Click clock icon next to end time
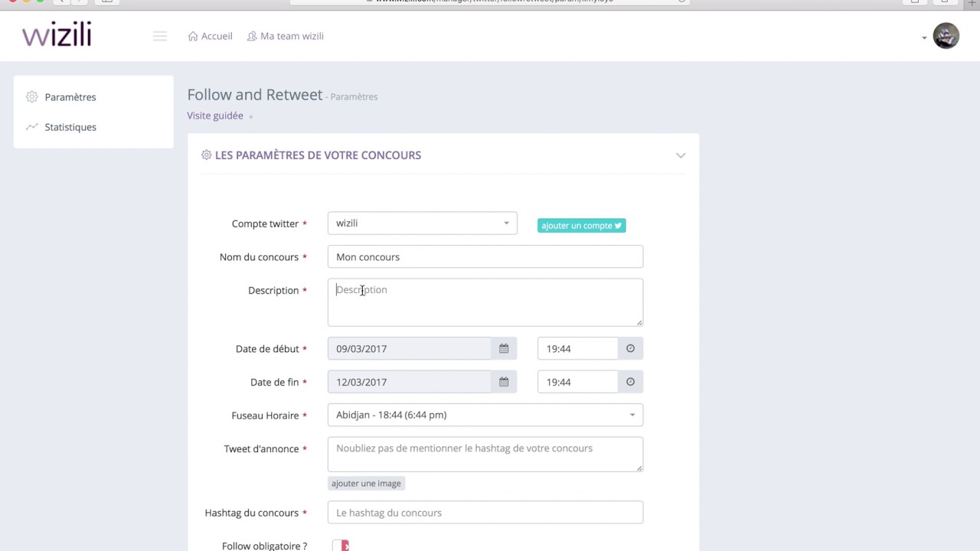 click(x=630, y=382)
